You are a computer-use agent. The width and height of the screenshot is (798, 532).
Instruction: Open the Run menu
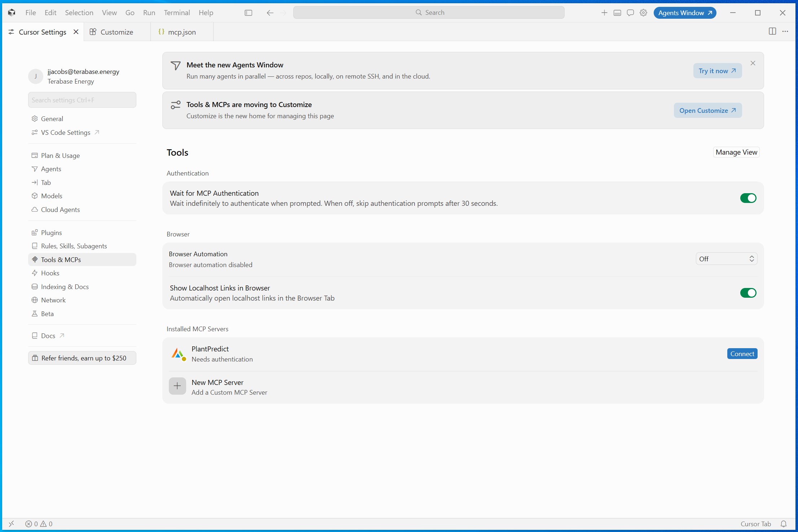pos(149,13)
